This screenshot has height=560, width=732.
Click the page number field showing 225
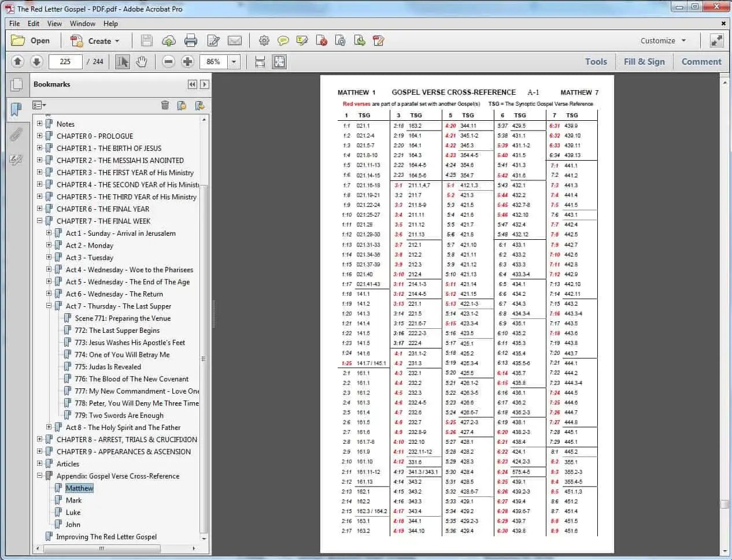tap(65, 61)
